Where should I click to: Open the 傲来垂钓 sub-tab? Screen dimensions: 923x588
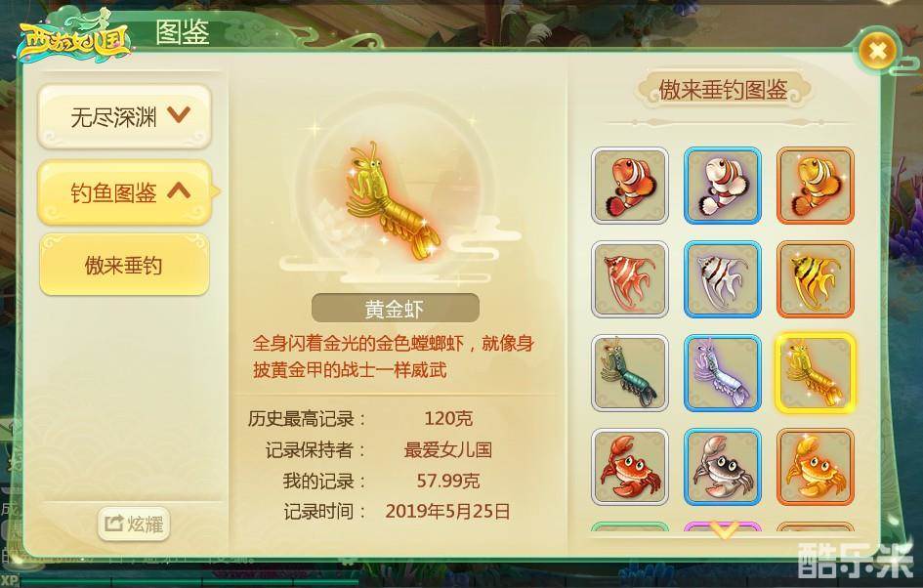pyautogui.click(x=124, y=265)
